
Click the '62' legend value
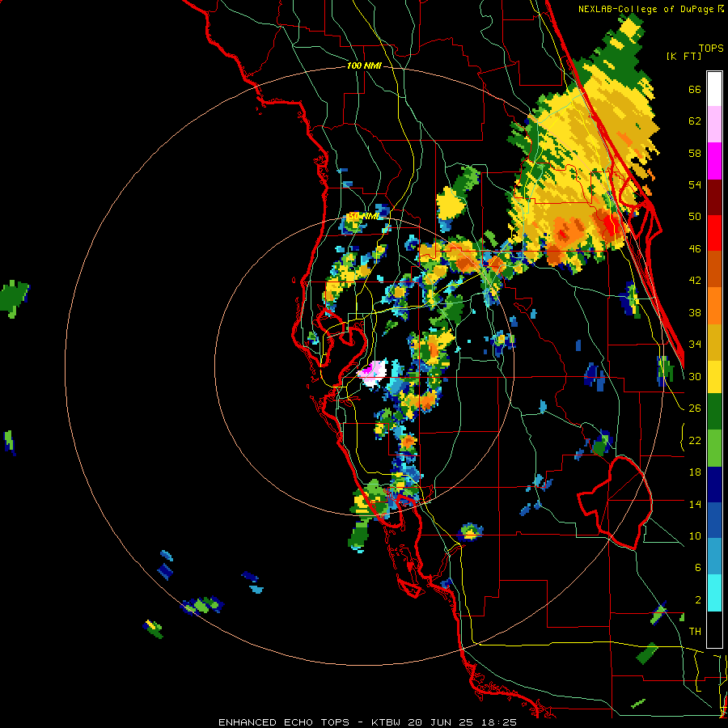point(695,121)
